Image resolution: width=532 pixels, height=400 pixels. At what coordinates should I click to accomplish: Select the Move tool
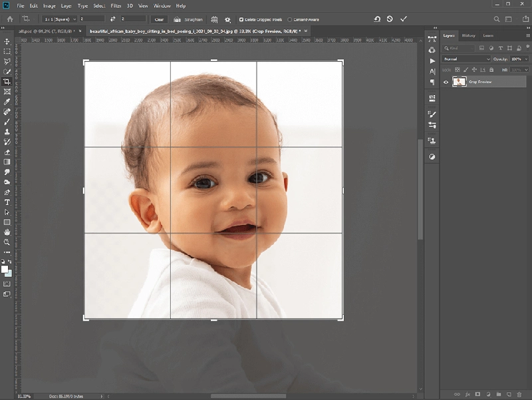7,41
